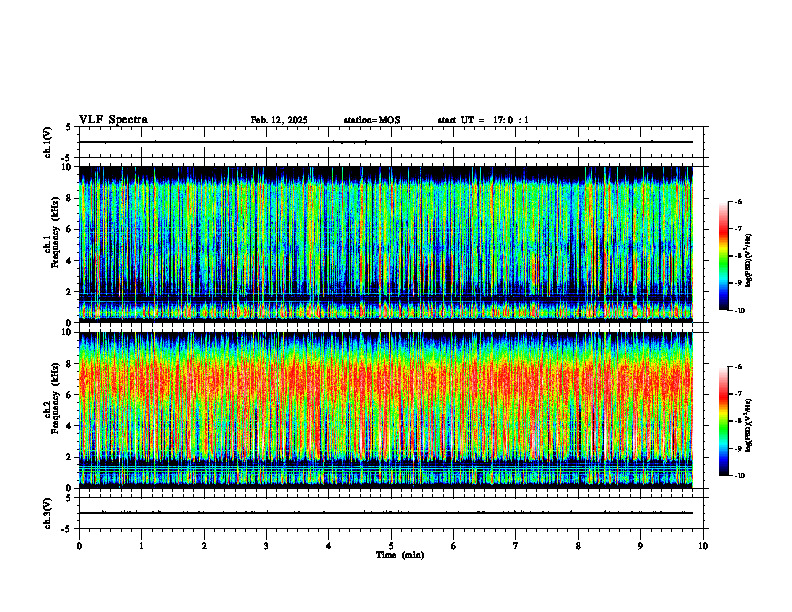Click the ch.2 spectrogram image panel

point(386,410)
